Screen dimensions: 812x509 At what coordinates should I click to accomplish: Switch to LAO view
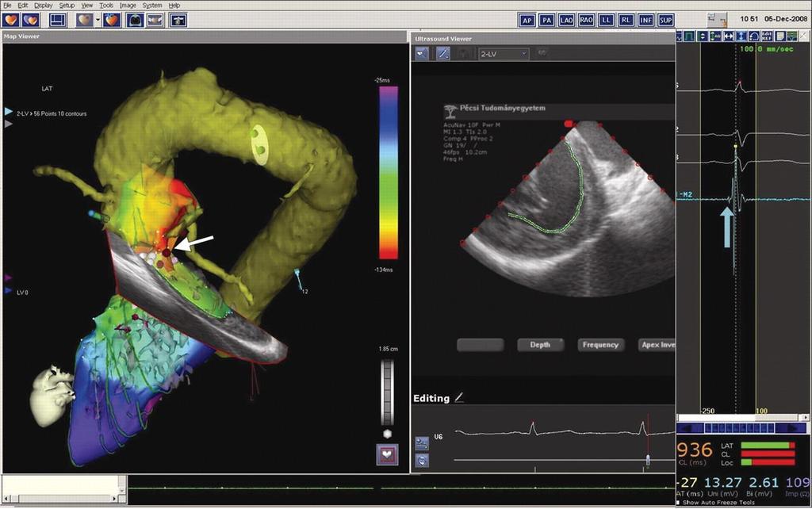[566, 20]
